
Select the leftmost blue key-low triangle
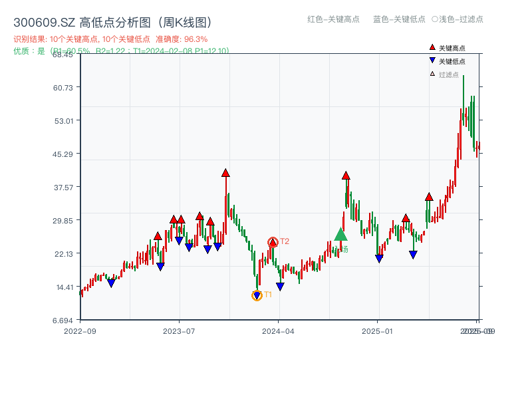coord(111,283)
